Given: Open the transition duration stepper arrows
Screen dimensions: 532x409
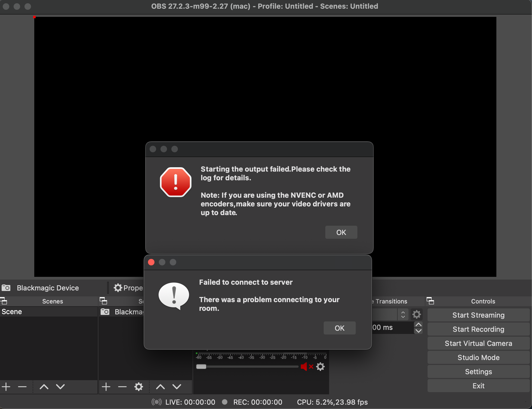Looking at the screenshot, I should pos(419,328).
